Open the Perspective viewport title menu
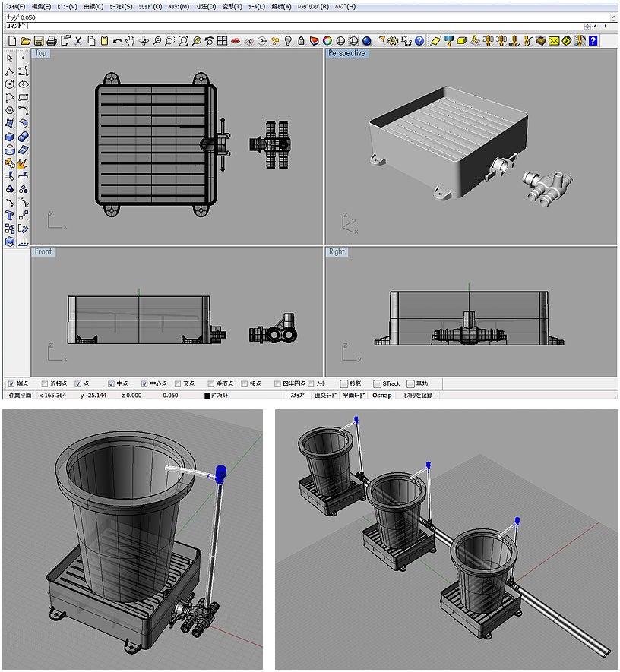 (x=346, y=53)
